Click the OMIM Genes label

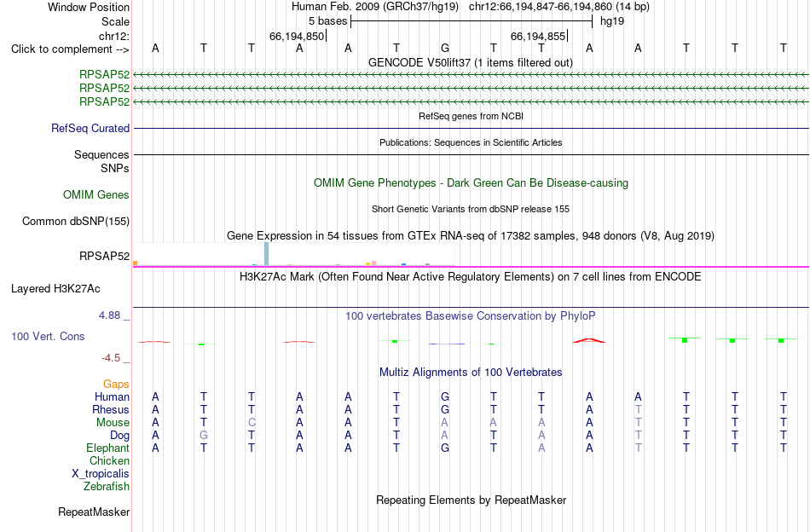point(96,194)
